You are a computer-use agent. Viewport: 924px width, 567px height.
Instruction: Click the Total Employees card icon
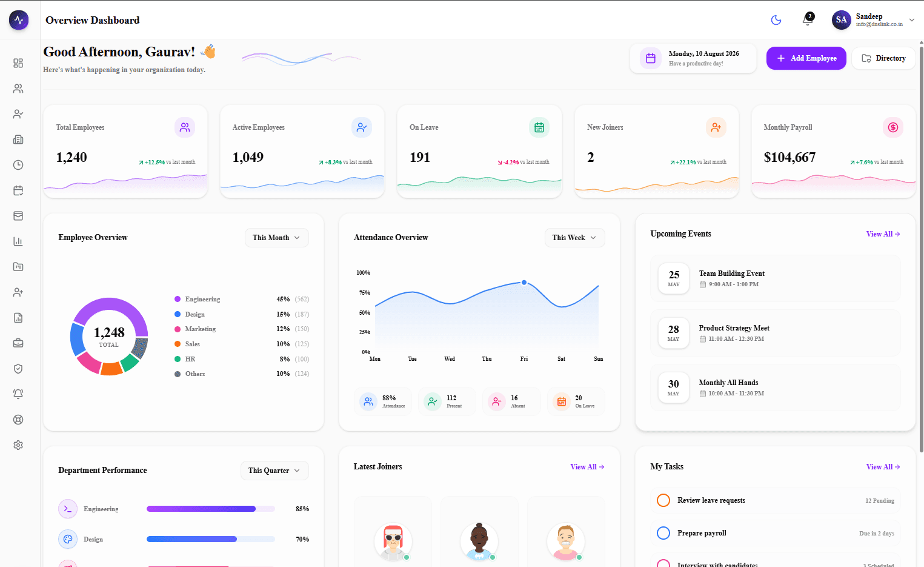(x=185, y=127)
